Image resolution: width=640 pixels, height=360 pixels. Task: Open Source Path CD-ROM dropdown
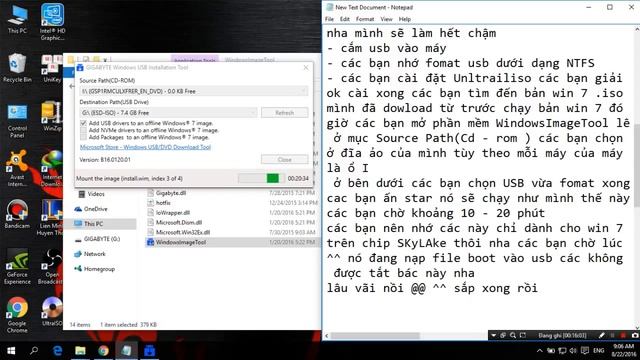(x=193, y=91)
